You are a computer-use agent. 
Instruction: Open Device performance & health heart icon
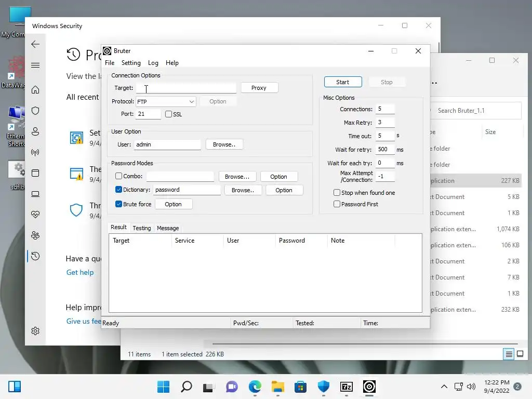click(x=35, y=215)
